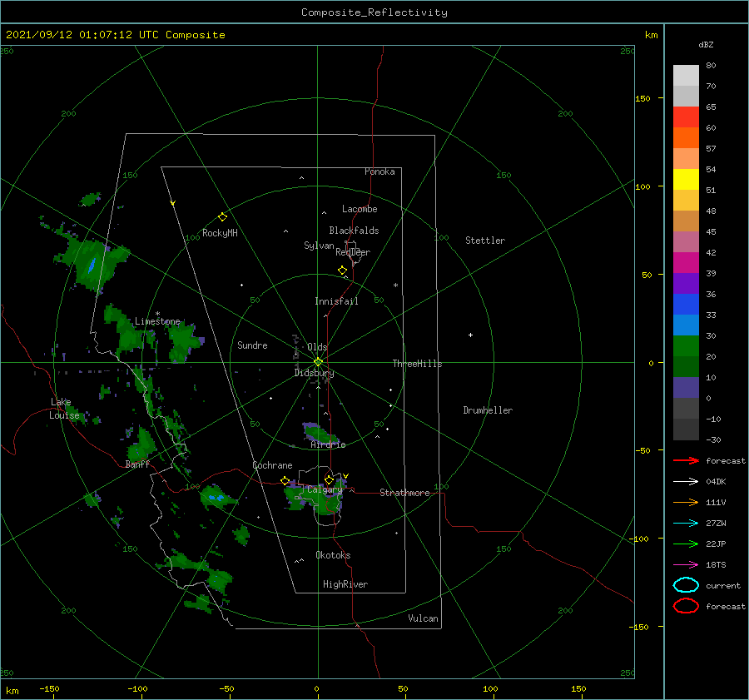Click the red forecast ellipse legend icon
Image resolution: width=749 pixels, height=700 pixels.
point(686,606)
